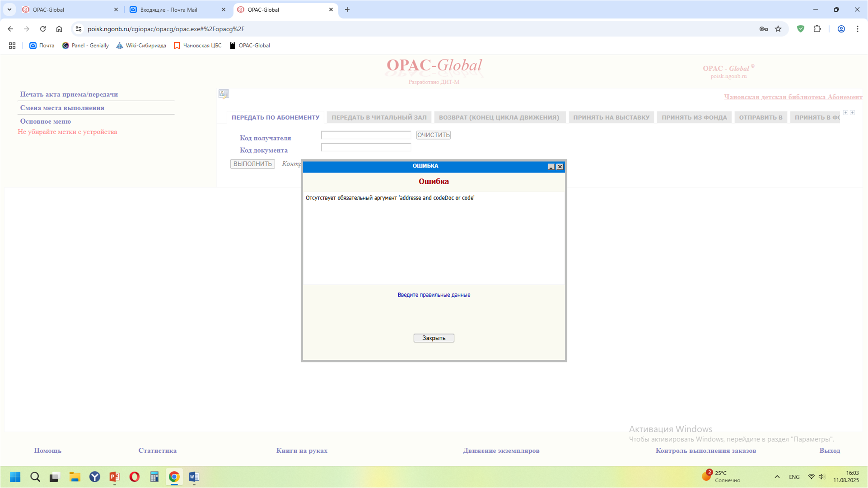Image resolution: width=868 pixels, height=488 pixels.
Task: Reload the page with the refresh icon
Action: click(43, 29)
